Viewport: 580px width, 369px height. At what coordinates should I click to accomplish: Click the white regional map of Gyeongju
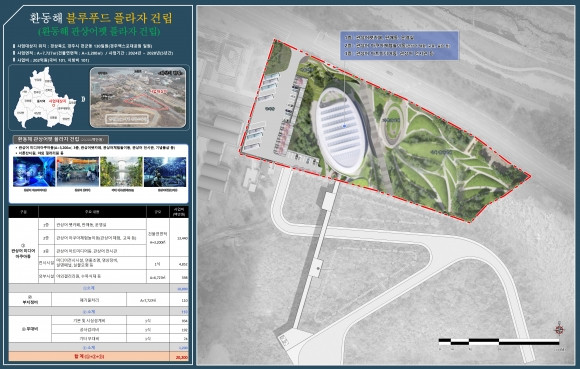[x=45, y=98]
